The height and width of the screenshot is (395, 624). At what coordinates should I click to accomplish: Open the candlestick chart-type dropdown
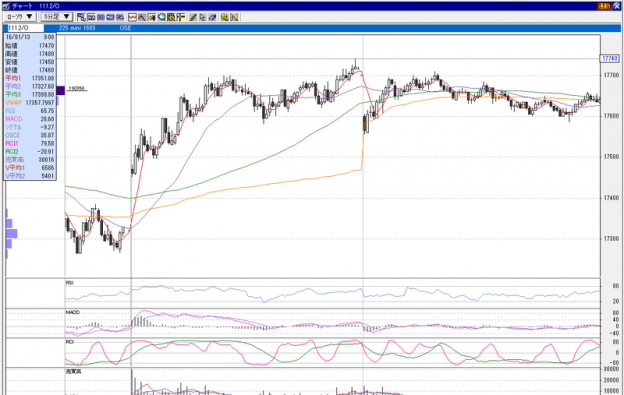[20, 17]
